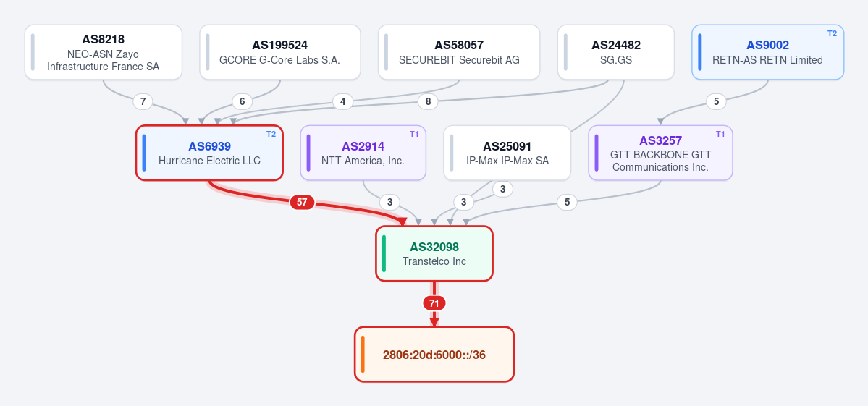The height and width of the screenshot is (406, 868).
Task: Select the prefix 2806:20d:6000::/36 box
Action: click(434, 354)
